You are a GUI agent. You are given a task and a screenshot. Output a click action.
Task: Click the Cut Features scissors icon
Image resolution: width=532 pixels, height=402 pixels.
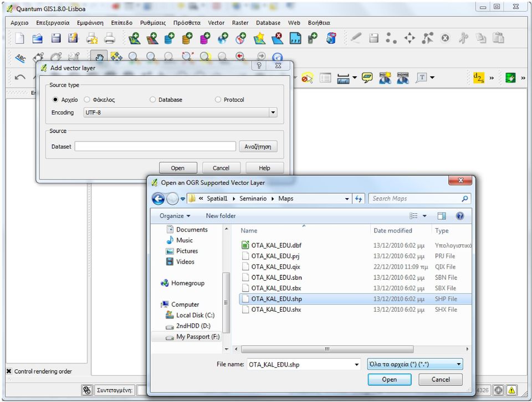pos(463,38)
